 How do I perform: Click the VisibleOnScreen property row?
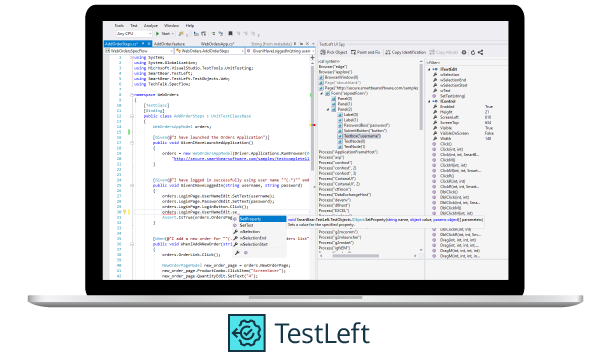pyautogui.click(x=467, y=133)
